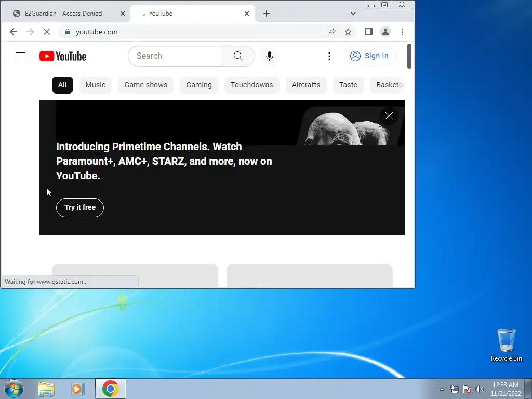Viewport: 532px width, 399px height.
Task: Open Chrome side panel
Action: (369, 32)
